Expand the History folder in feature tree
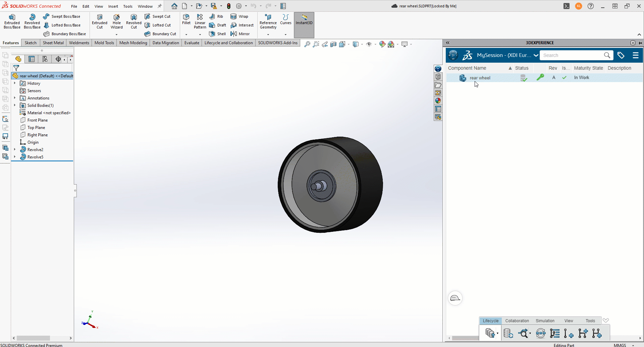 [15, 83]
